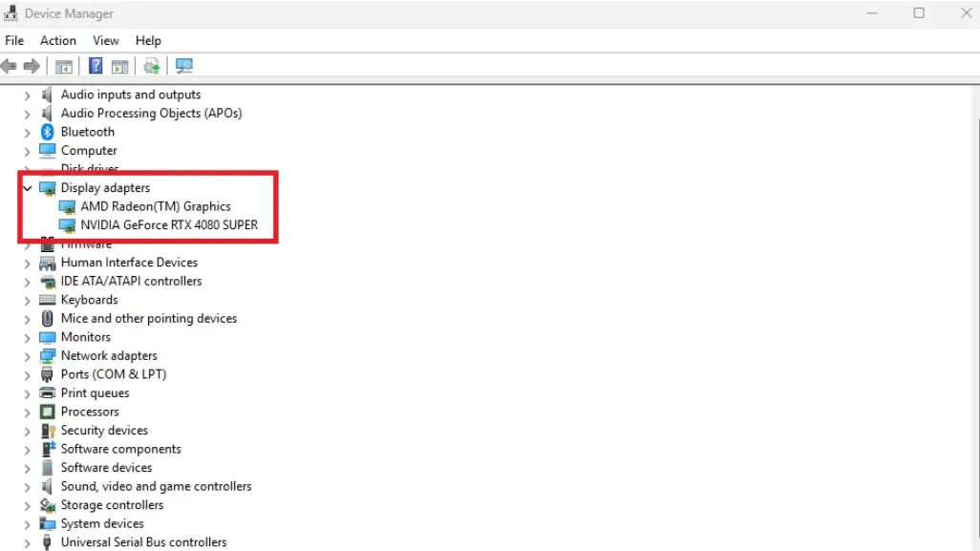Select AMD Radeon(TM) Graphics device
The image size is (980, 551).
pos(156,206)
